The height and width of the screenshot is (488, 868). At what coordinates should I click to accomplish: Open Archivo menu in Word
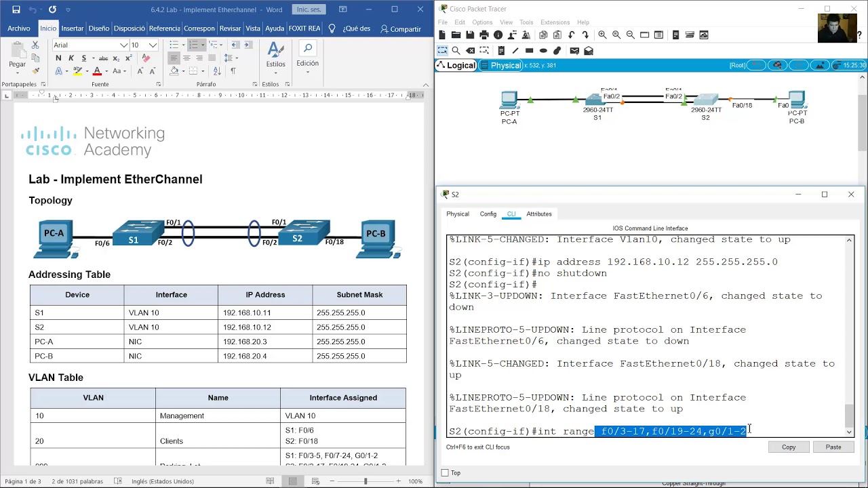19,28
